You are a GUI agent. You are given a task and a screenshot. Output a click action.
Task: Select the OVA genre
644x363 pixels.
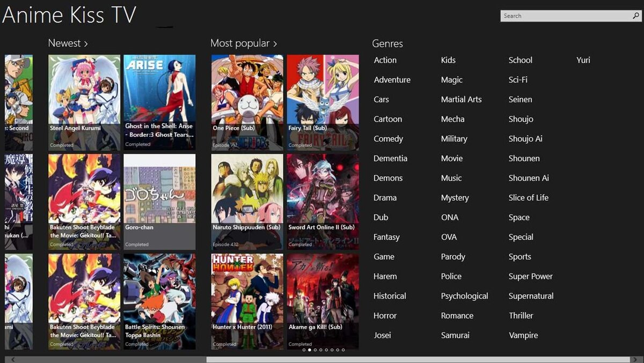click(x=449, y=237)
